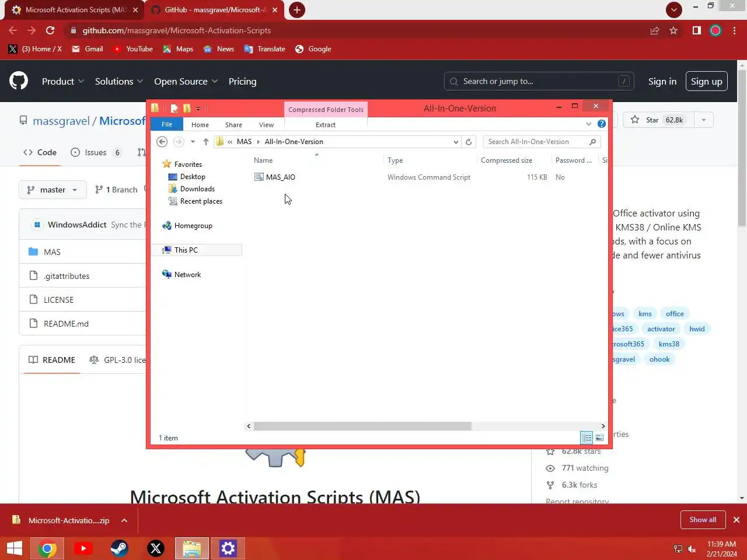
Task: Launch YouTube from the taskbar
Action: point(83,548)
